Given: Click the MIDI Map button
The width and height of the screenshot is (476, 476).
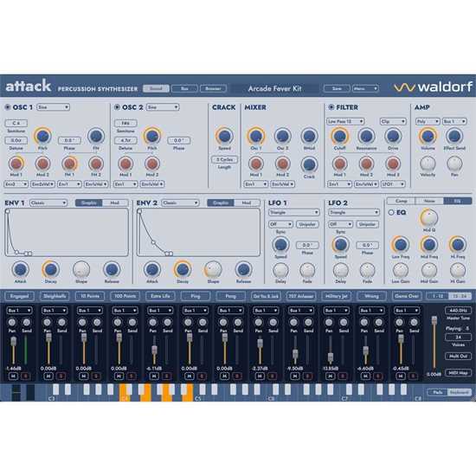Looking at the screenshot, I should click(x=458, y=373).
